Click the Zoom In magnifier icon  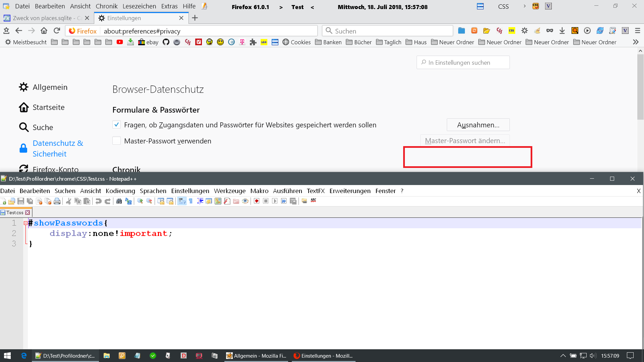click(140, 201)
